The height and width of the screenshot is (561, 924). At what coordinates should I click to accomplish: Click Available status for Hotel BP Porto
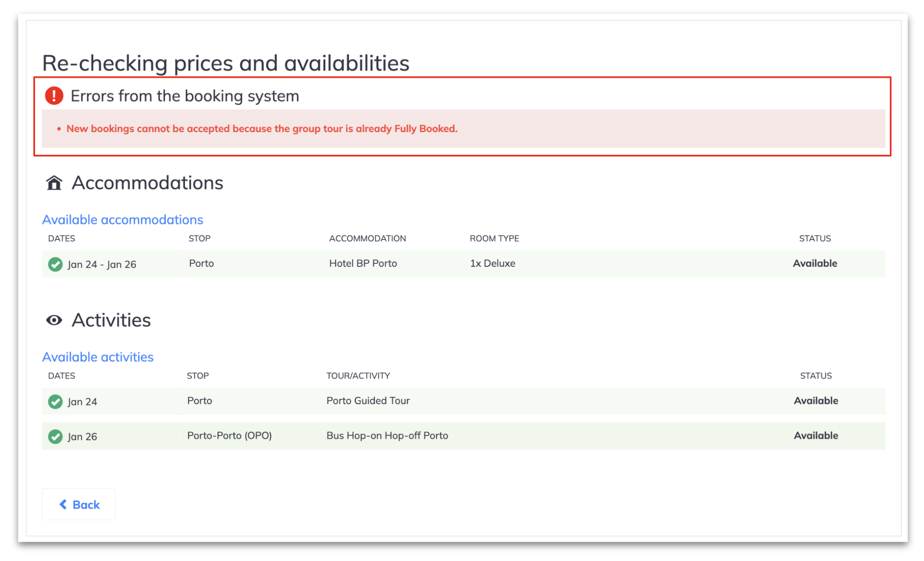(x=815, y=263)
